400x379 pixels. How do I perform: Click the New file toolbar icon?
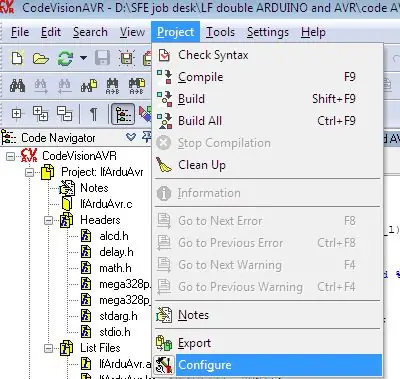(x=17, y=58)
